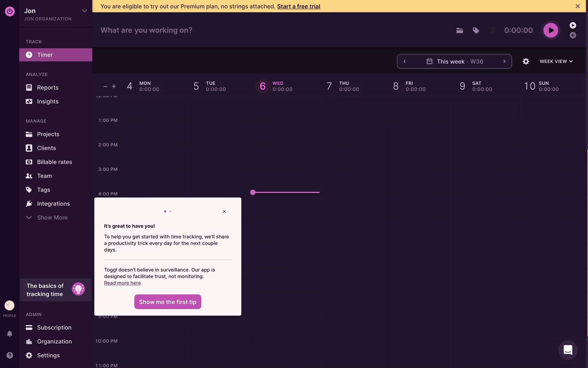Viewport: 588px width, 368px height.
Task: Open the Start a free trial link
Action: click(298, 6)
